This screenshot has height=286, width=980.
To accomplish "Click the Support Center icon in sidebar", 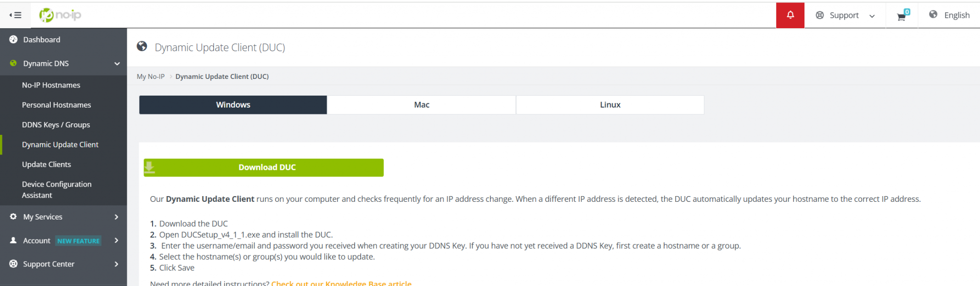I will point(13,264).
